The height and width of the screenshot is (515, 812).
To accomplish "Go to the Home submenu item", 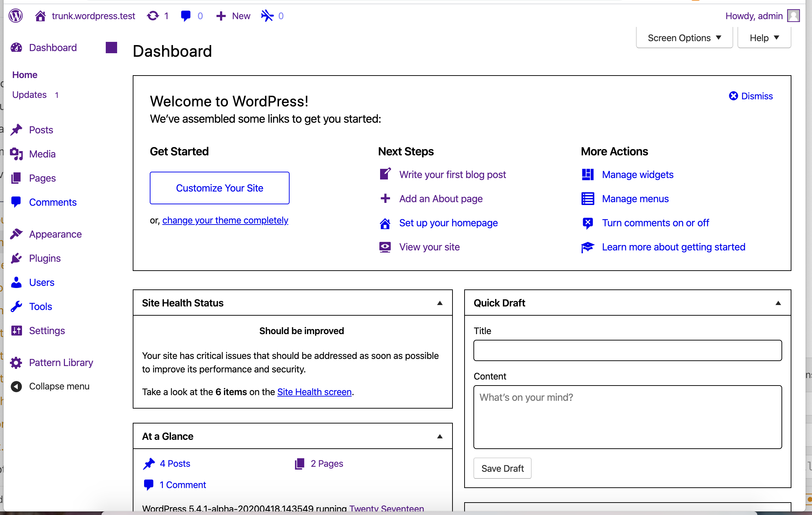I will 25,75.
